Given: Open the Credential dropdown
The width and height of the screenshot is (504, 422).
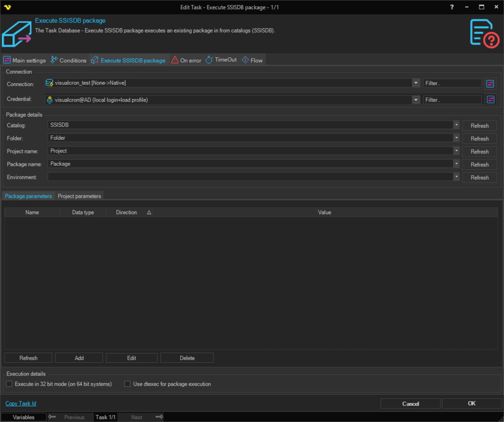Looking at the screenshot, I should 416,100.
